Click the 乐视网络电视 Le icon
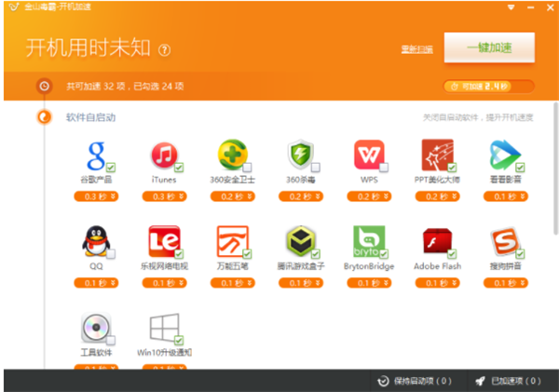559x392 pixels. [x=164, y=241]
